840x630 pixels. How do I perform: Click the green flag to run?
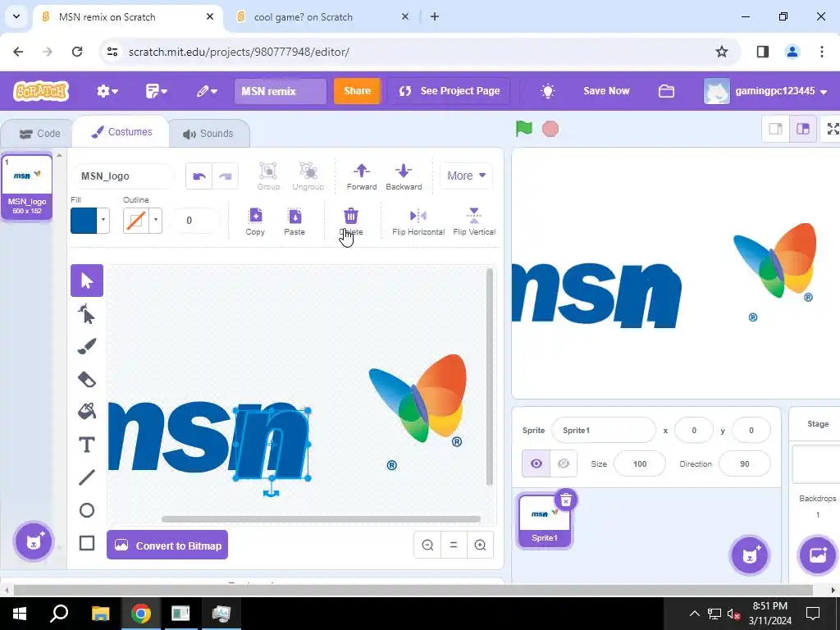click(x=524, y=129)
